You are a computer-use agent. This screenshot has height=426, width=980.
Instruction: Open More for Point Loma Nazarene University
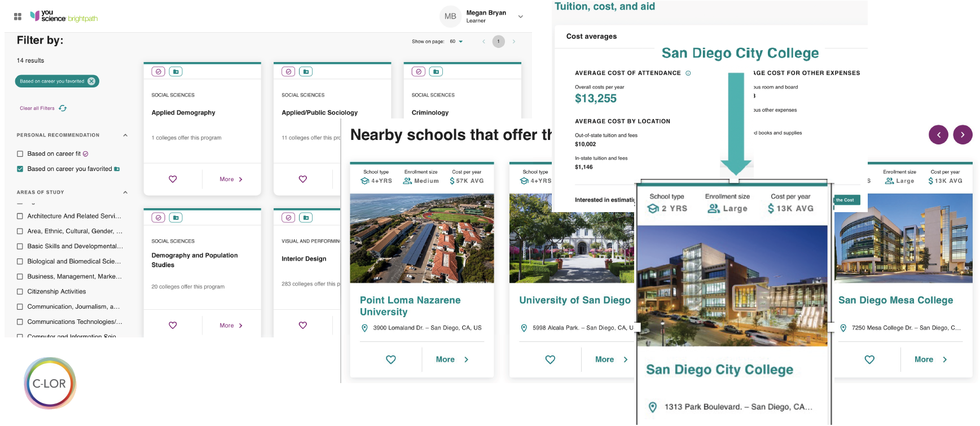452,359
